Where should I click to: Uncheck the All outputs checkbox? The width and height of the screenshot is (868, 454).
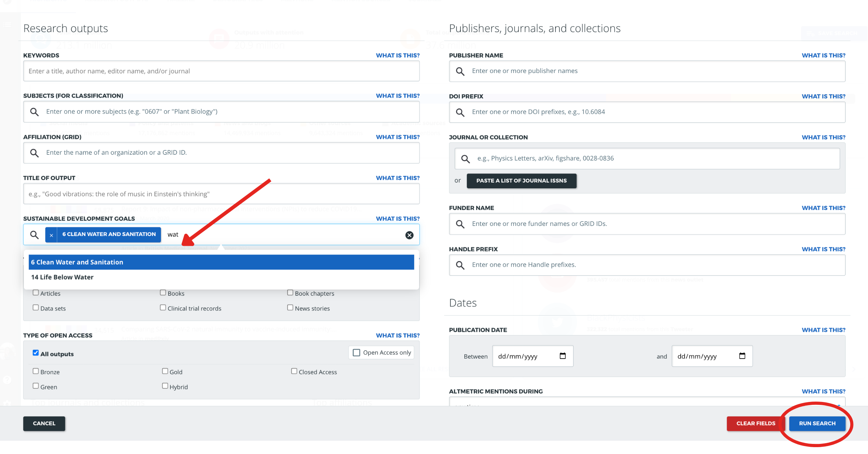click(35, 352)
